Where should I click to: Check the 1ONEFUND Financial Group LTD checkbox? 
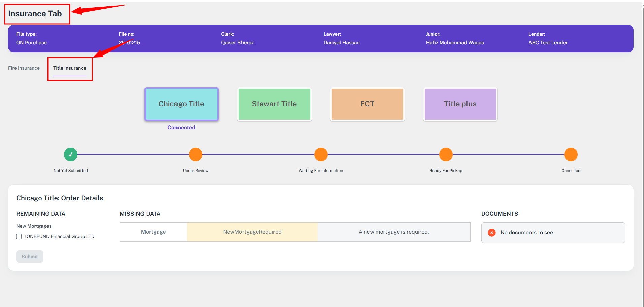point(19,237)
